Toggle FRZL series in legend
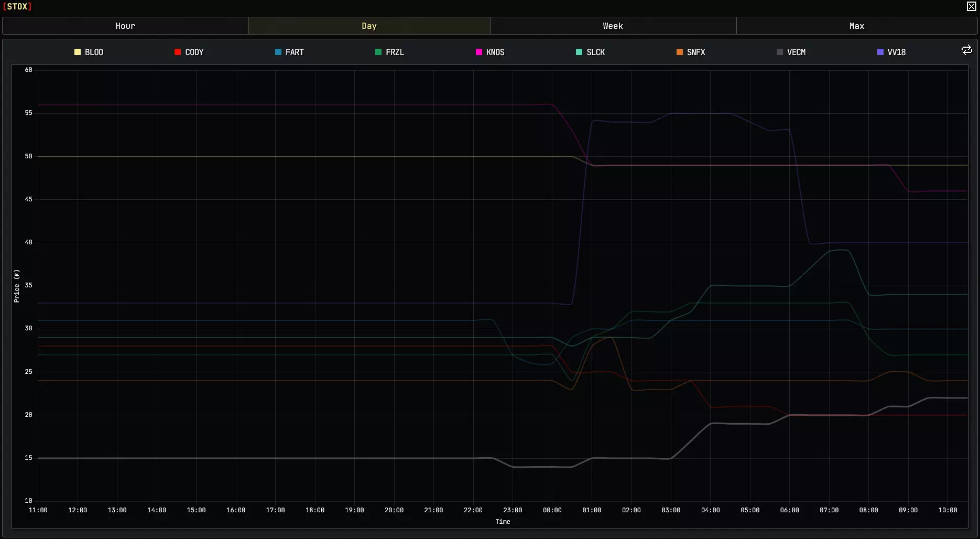Image resolution: width=980 pixels, height=539 pixels. [x=390, y=52]
